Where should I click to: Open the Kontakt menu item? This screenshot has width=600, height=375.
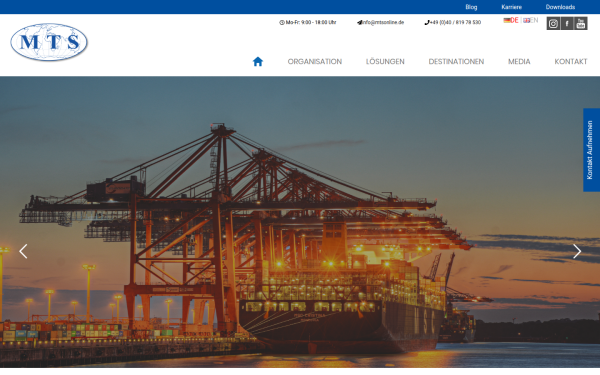pos(571,62)
